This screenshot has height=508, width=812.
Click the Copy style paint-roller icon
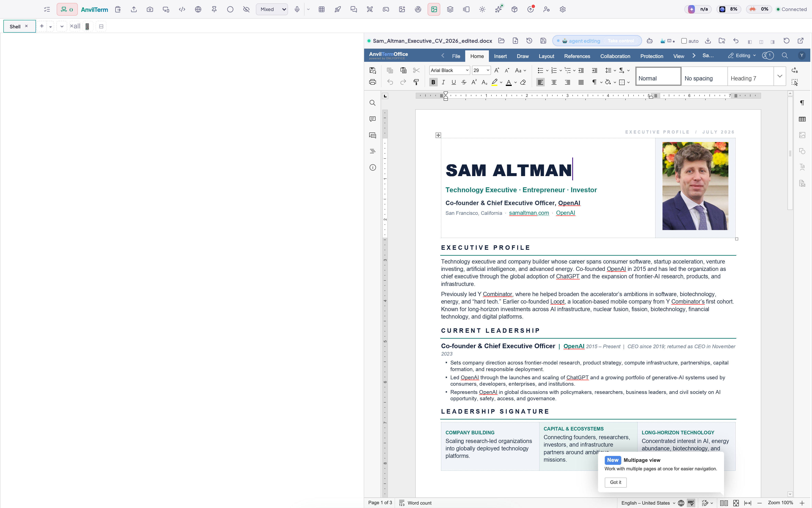click(416, 82)
